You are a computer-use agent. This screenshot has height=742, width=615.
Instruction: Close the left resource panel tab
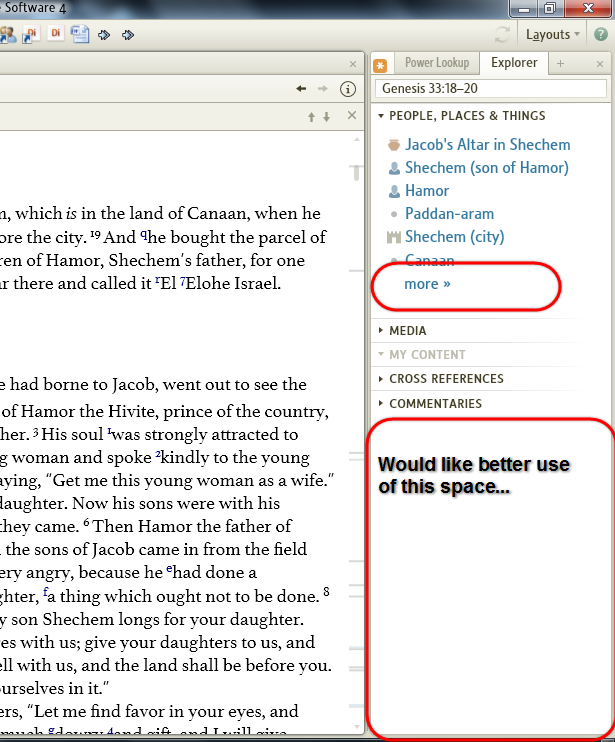[353, 64]
